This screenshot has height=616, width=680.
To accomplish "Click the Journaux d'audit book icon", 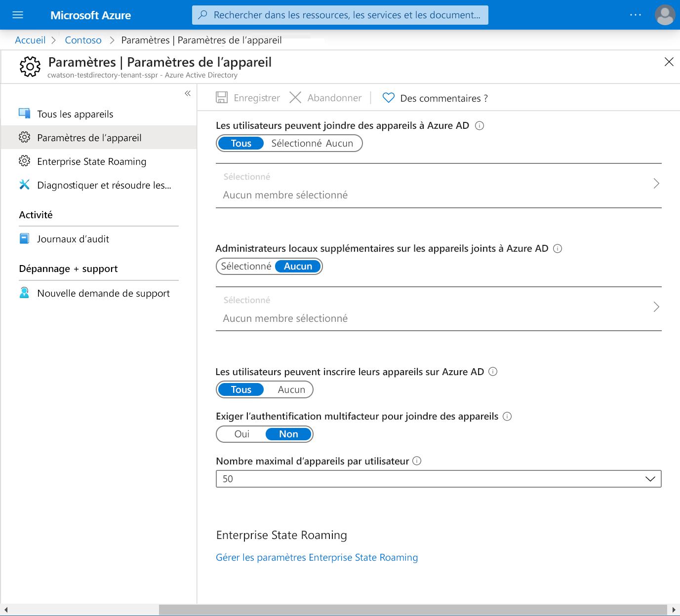I will (24, 238).
